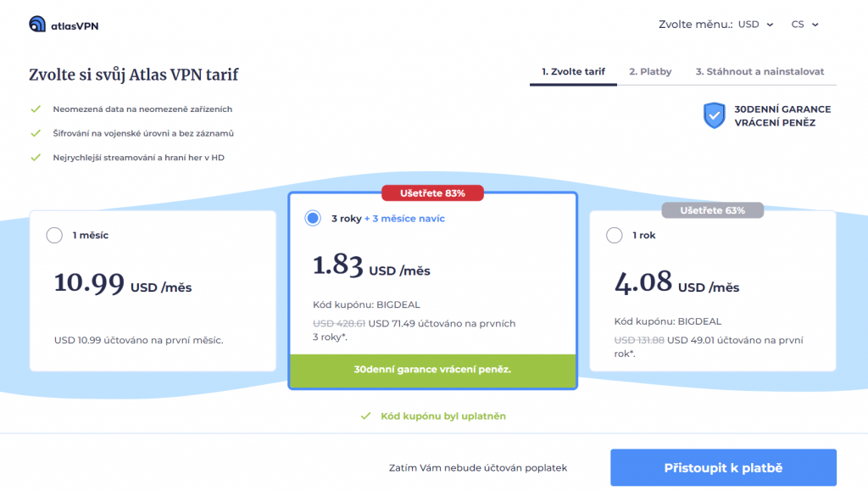This screenshot has height=491, width=868.
Task: Click the green checkmark by 'Kód kupónu byl uplatněn'
Action: pyautogui.click(x=365, y=416)
